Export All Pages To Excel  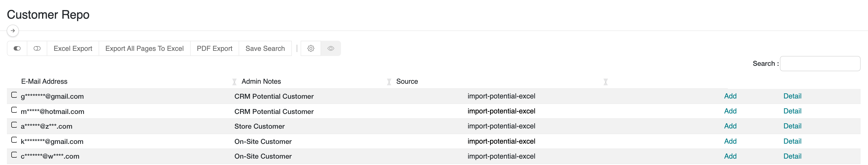pyautogui.click(x=144, y=48)
